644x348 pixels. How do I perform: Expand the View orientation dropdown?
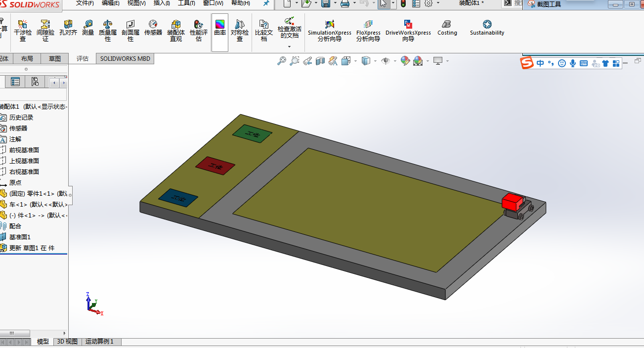(355, 61)
